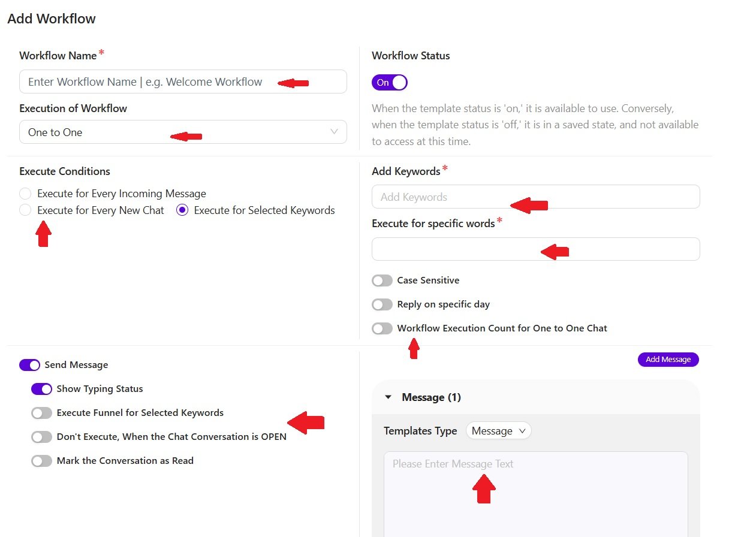Enable the Case Sensitive toggle
Viewport: 756px width, 537px height.
coord(382,280)
